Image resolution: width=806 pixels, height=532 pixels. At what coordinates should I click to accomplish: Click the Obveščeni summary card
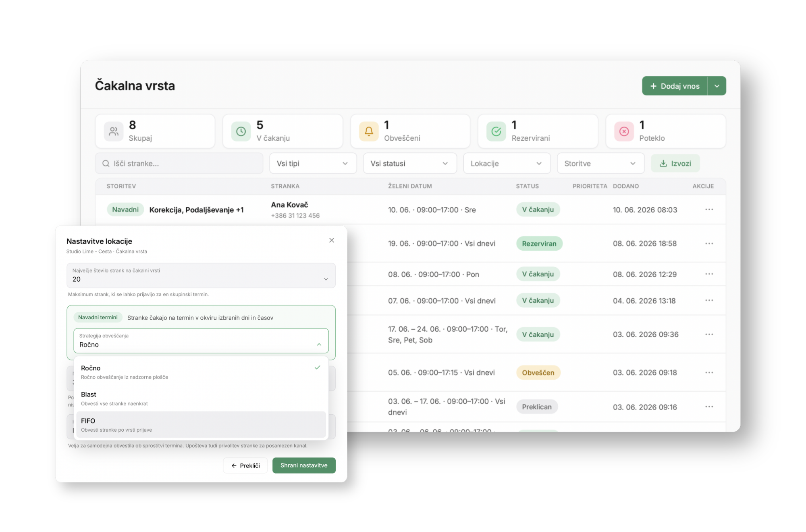410,131
